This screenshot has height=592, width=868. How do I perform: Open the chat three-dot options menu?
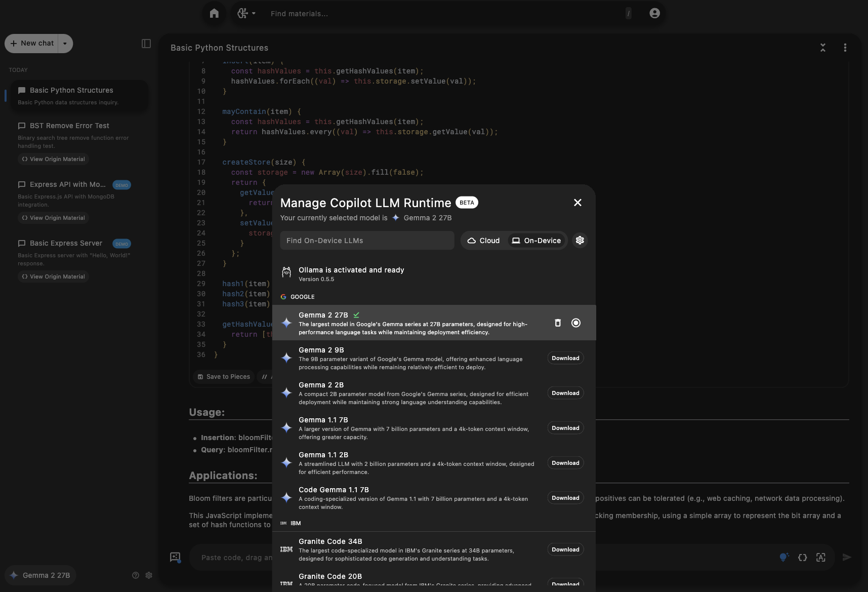point(845,48)
